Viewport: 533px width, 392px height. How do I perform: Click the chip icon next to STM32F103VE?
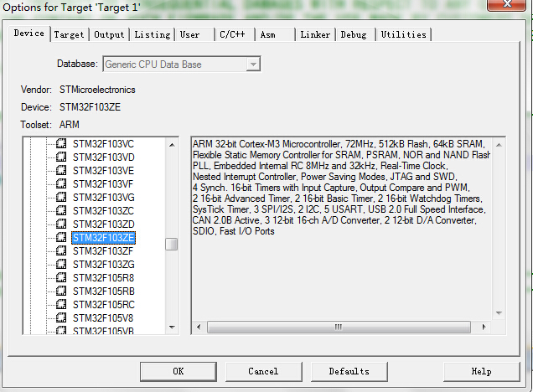(x=61, y=170)
